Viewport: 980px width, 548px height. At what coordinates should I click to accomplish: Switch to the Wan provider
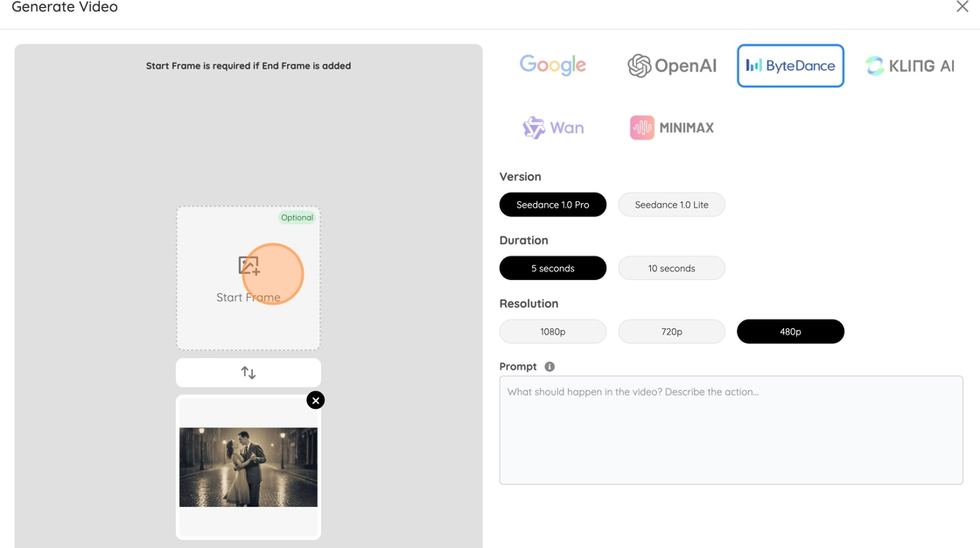[553, 128]
